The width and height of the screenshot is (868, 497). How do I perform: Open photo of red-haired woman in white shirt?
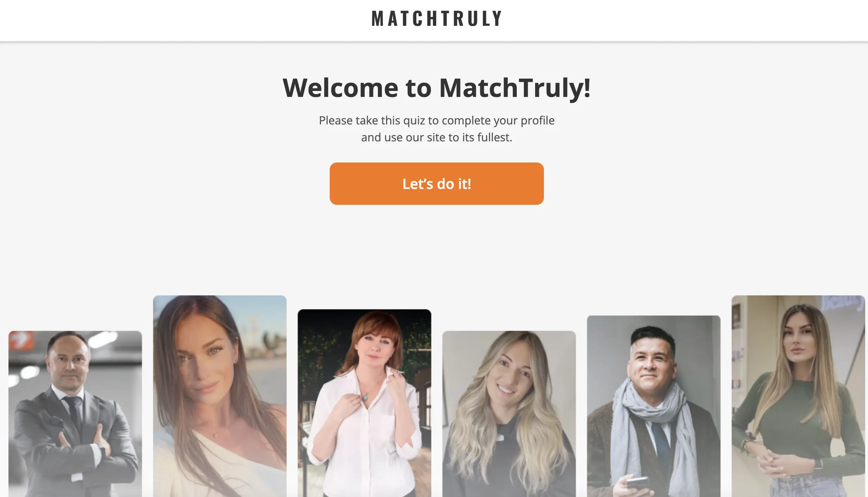tap(364, 403)
